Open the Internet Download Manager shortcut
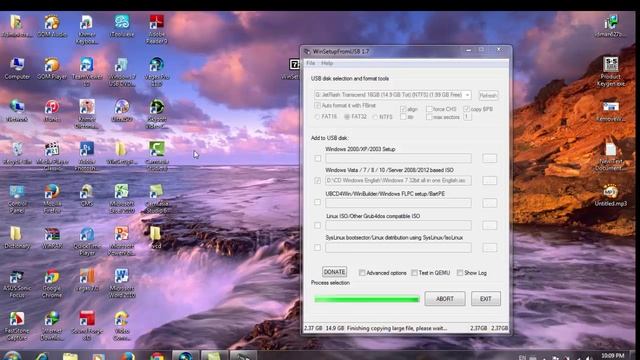Image resolution: width=640 pixels, height=360 pixels. pyautogui.click(x=52, y=326)
